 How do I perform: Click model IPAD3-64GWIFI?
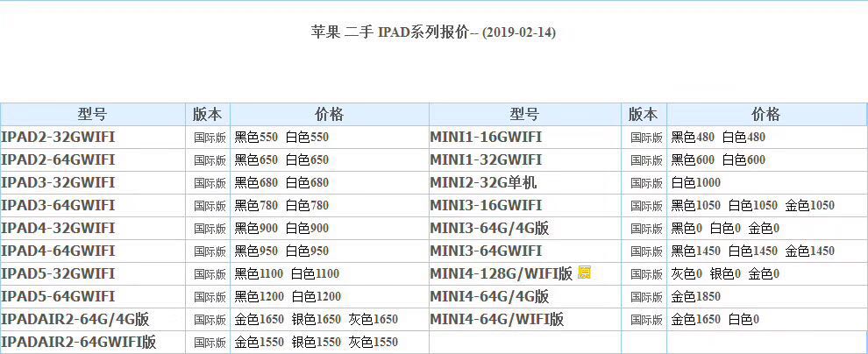pyautogui.click(x=58, y=205)
